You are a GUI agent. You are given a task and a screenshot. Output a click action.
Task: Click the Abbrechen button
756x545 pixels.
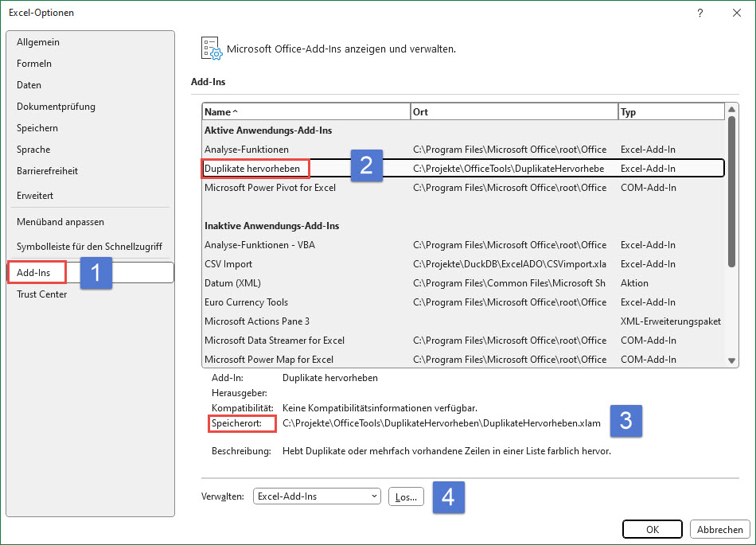(720, 530)
